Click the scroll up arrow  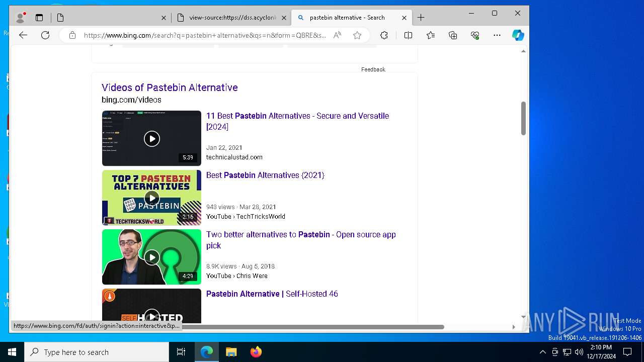point(523,51)
